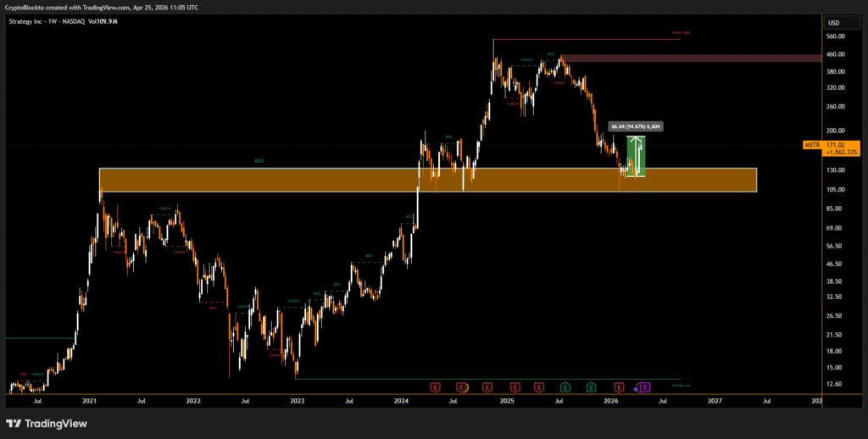Click the red earnings marker with orange crescent
This screenshot has height=439, width=868.
(x=462, y=387)
